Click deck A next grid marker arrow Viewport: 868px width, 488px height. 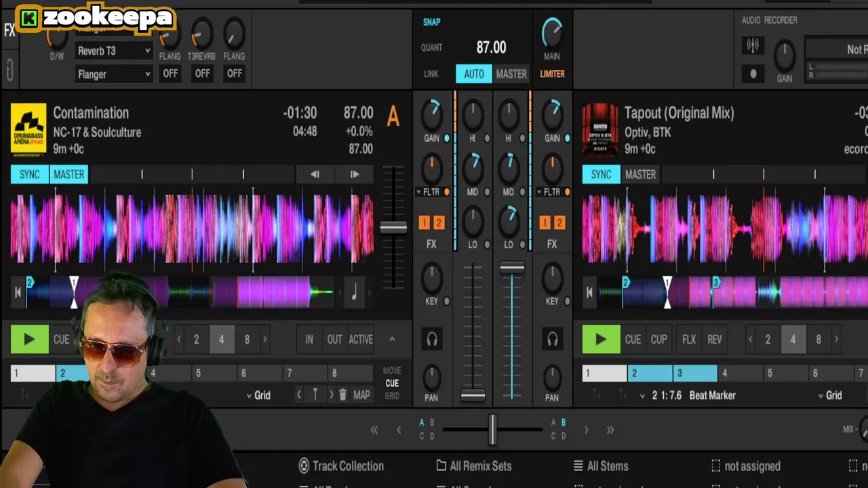pos(331,395)
